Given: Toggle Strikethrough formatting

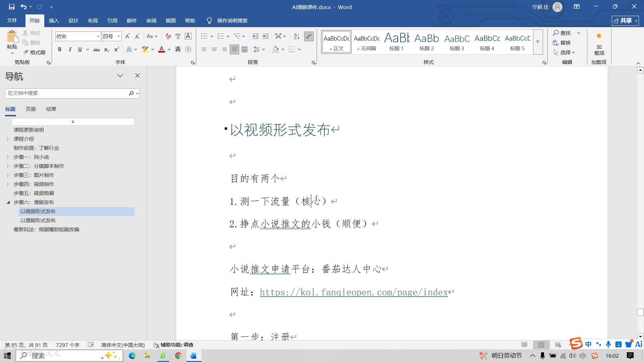Looking at the screenshot, I should point(97,50).
